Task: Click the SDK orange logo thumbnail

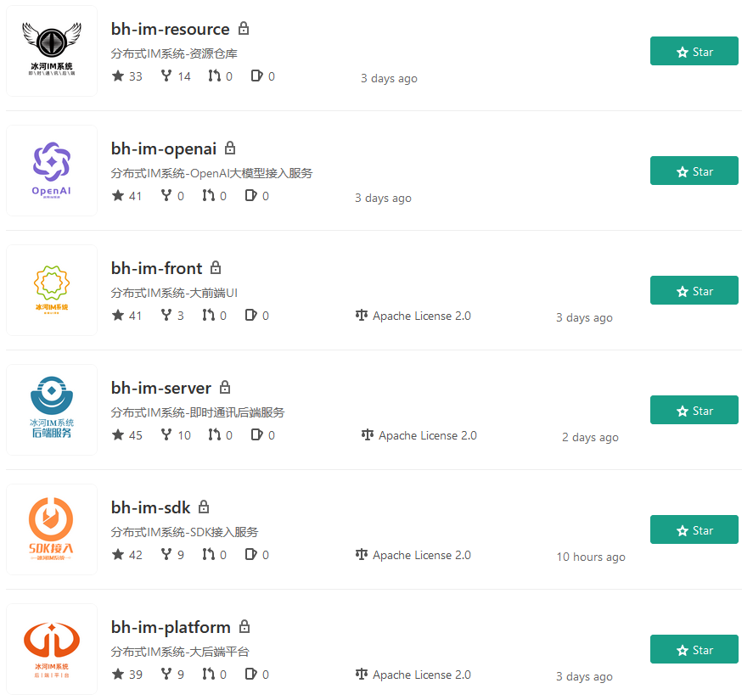Action: [52, 529]
